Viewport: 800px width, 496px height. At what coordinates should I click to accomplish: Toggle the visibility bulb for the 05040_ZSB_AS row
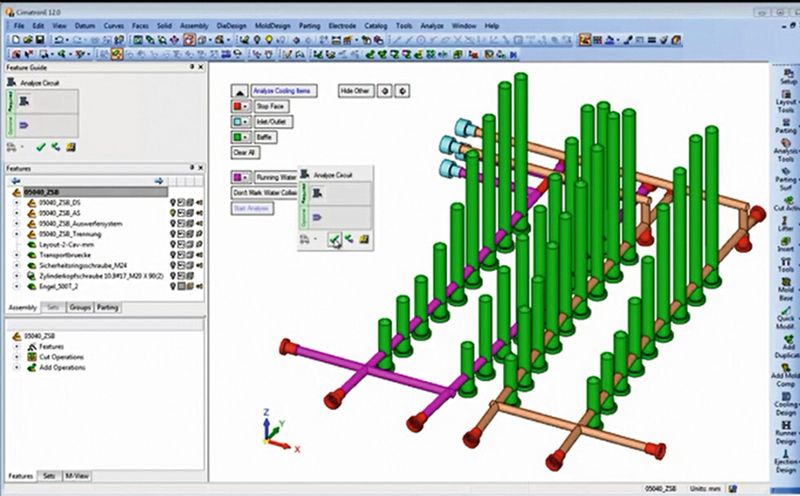coord(173,213)
